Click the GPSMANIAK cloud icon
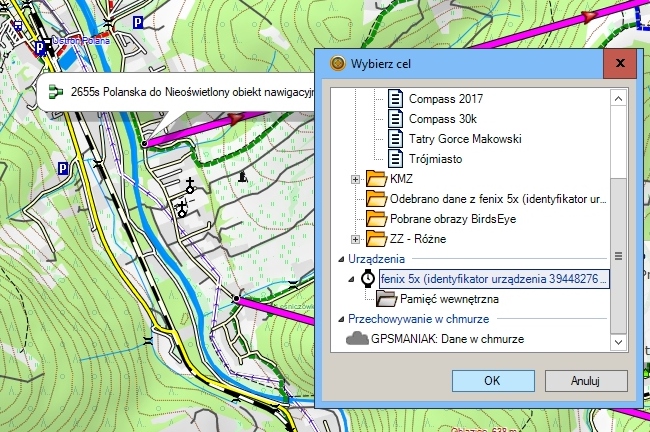Screen dimensions: 650x432 pos(356,339)
